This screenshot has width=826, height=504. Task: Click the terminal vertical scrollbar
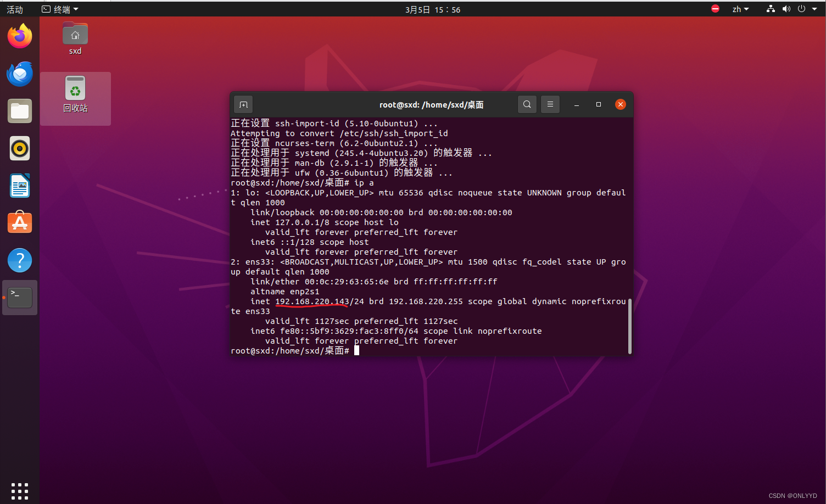click(x=629, y=327)
